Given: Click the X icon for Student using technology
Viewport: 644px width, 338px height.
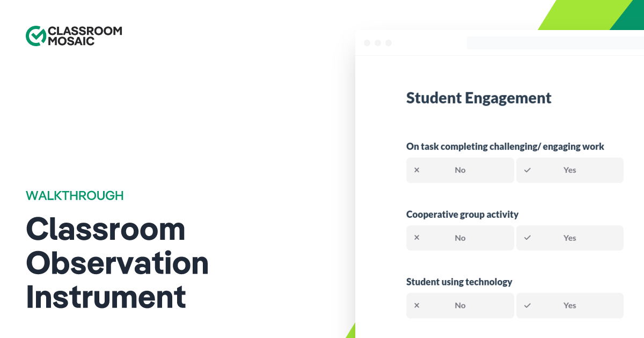Looking at the screenshot, I should (416, 305).
